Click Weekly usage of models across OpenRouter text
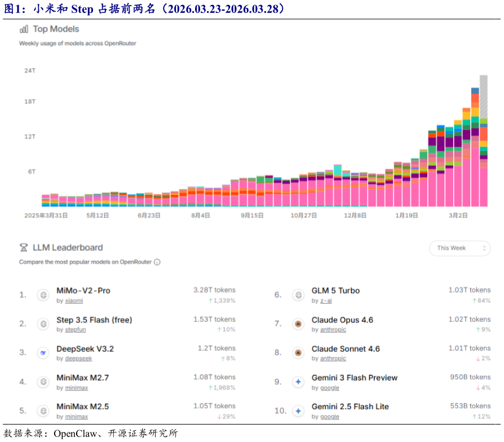504x442 pixels. point(77,43)
